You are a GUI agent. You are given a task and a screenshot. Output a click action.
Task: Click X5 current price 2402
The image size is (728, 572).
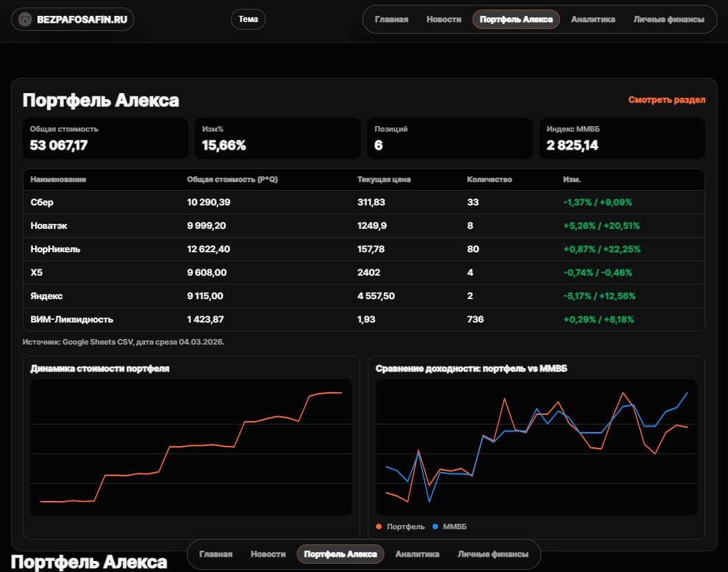[x=368, y=272]
